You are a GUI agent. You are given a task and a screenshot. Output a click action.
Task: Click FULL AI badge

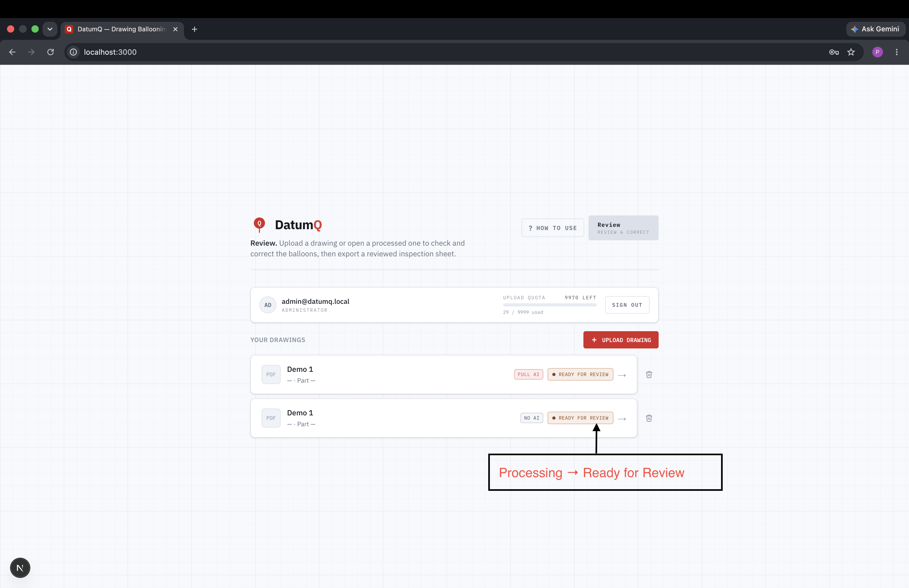(x=529, y=374)
